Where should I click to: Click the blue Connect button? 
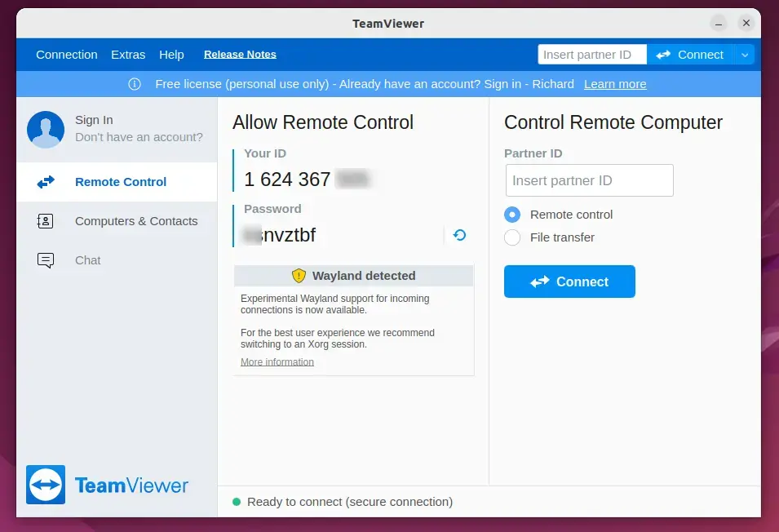(569, 281)
